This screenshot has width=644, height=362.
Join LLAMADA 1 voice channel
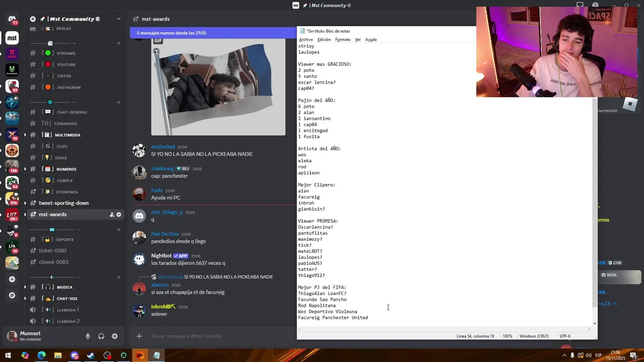[75, 310]
